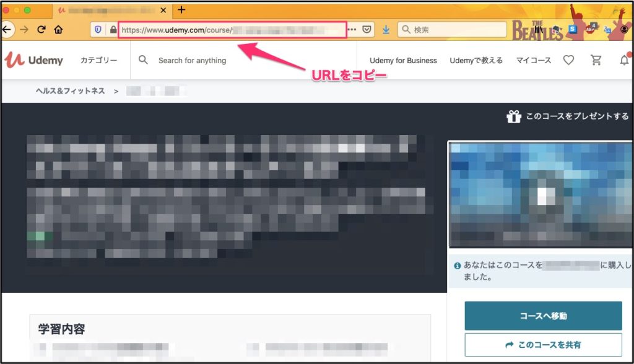Click the このコースを共有 button

tap(543, 344)
